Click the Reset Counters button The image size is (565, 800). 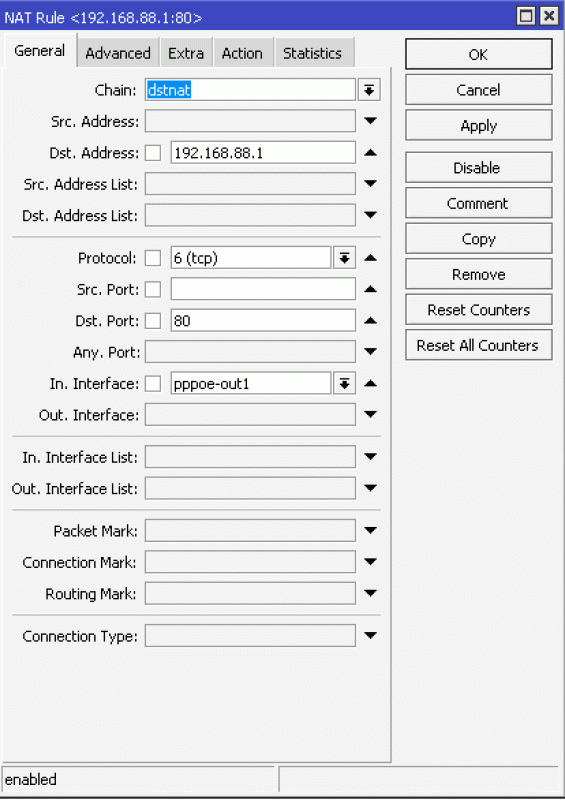click(478, 310)
